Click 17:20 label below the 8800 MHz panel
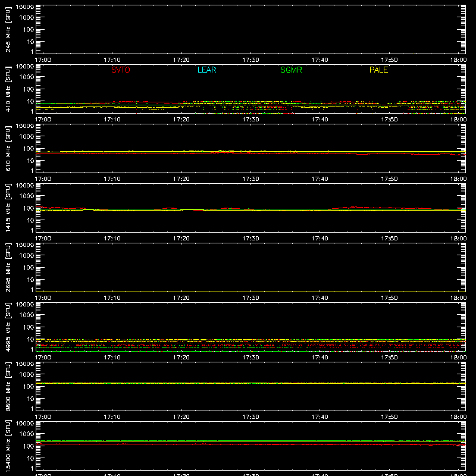Screen dimensions: 476x476 181,417
